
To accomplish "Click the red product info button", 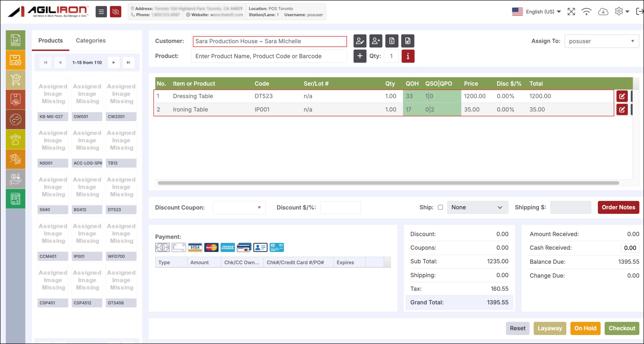I will tap(408, 56).
